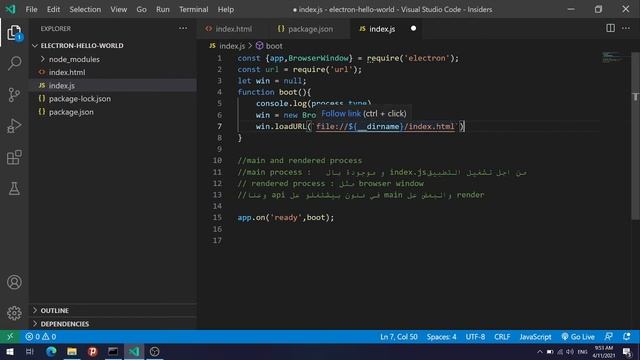The width and height of the screenshot is (640, 360).
Task: Open PowerPoint from the taskbar
Action: 93,351
